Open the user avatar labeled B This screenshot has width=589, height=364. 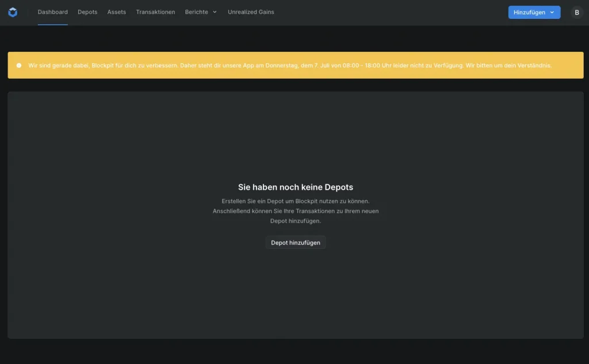(x=576, y=12)
